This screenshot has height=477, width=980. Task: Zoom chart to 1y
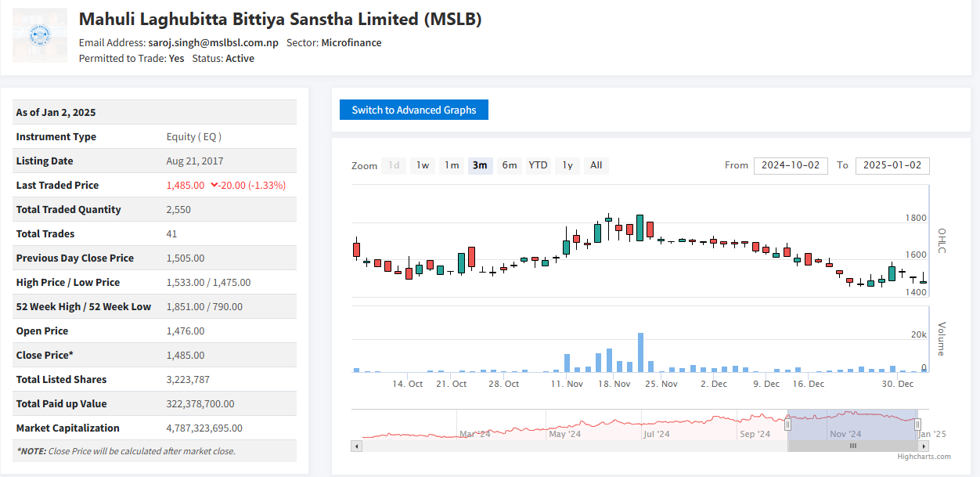click(x=567, y=165)
